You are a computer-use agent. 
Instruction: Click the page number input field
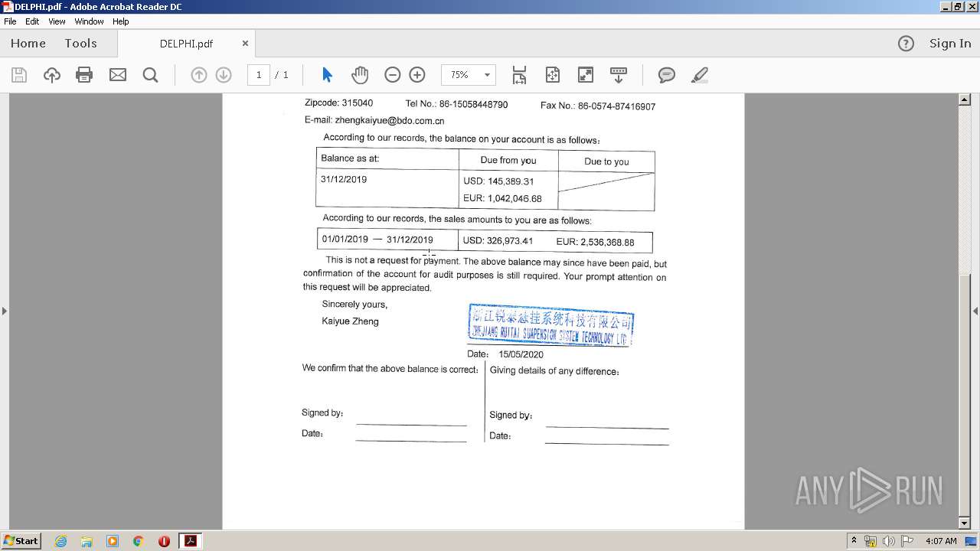(259, 75)
